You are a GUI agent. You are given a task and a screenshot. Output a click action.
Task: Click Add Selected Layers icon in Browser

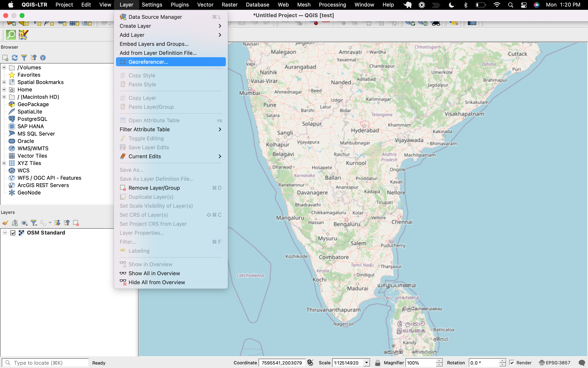[x=5, y=58]
